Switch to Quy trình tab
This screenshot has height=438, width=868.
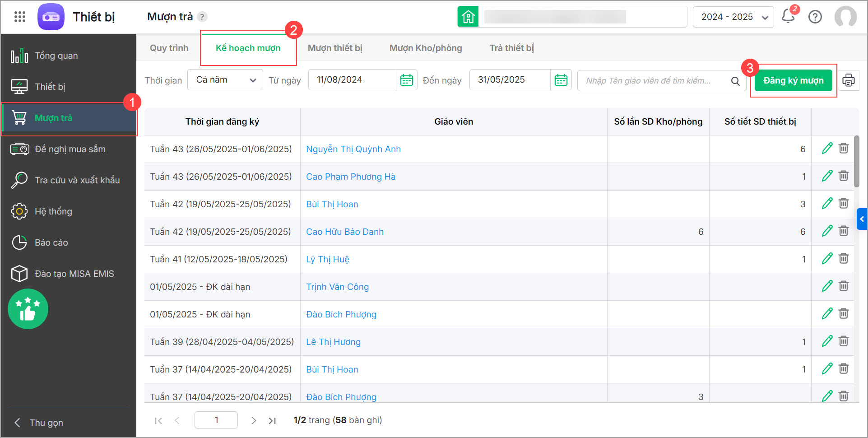click(x=169, y=48)
